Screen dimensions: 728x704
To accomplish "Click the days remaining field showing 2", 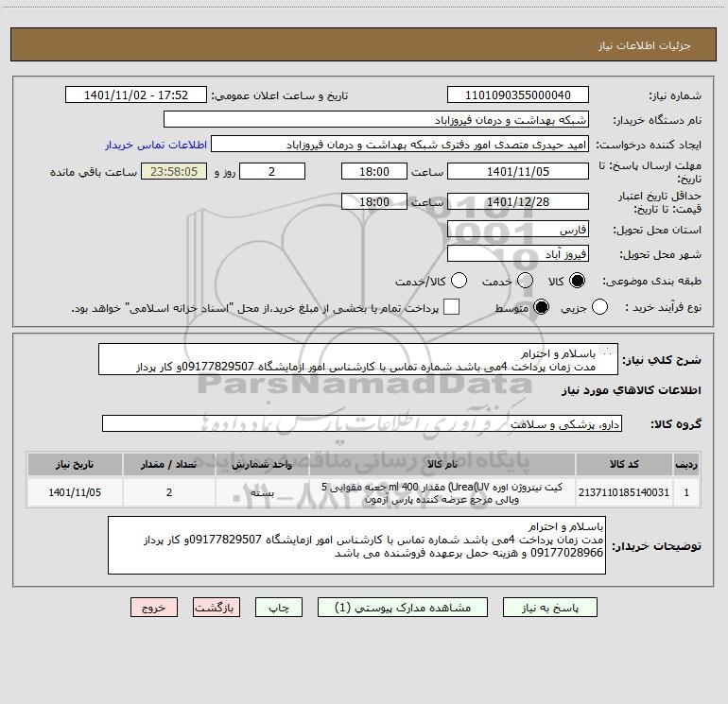I will pyautogui.click(x=272, y=171).
